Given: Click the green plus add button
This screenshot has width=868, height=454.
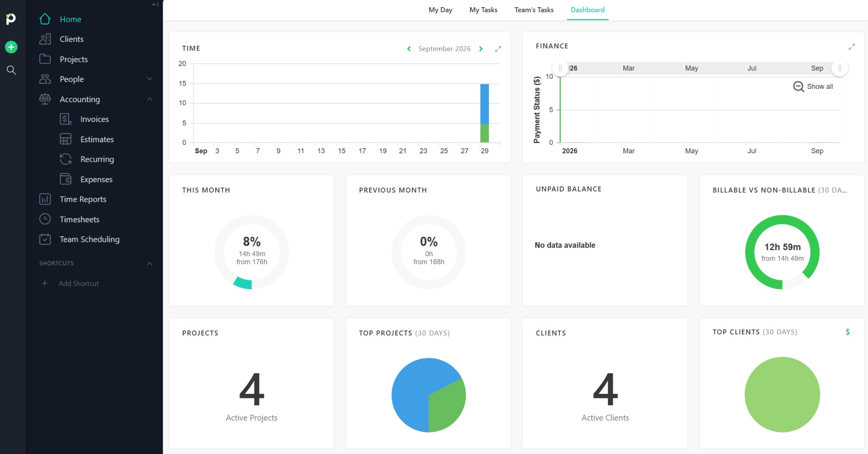Looking at the screenshot, I should [x=11, y=47].
